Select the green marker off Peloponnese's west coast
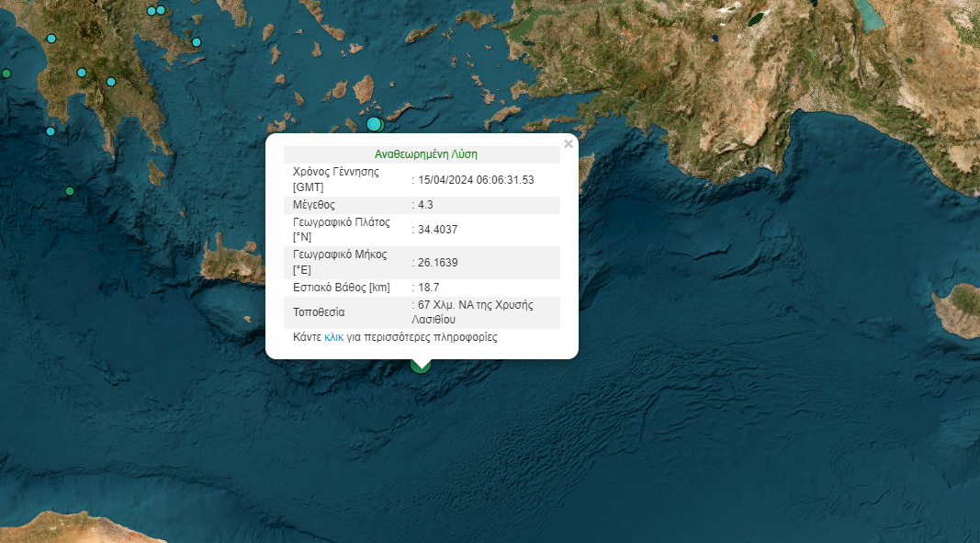Screen dimensions: 980x543 tap(6, 74)
